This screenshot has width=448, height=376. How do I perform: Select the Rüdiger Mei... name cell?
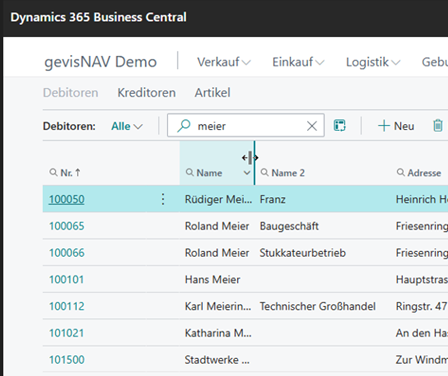[x=218, y=199]
